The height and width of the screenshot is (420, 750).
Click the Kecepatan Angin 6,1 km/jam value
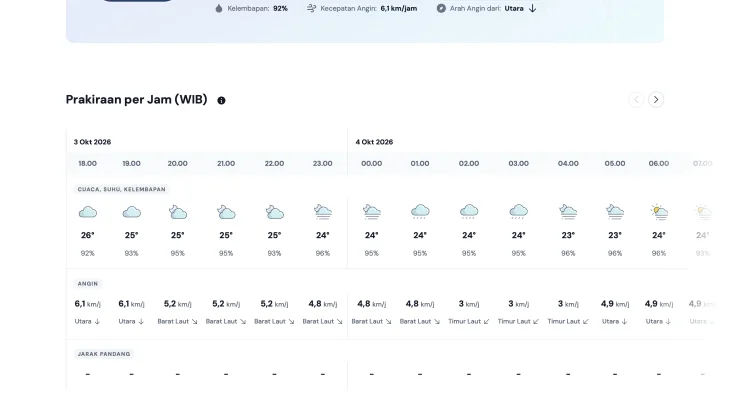(399, 8)
